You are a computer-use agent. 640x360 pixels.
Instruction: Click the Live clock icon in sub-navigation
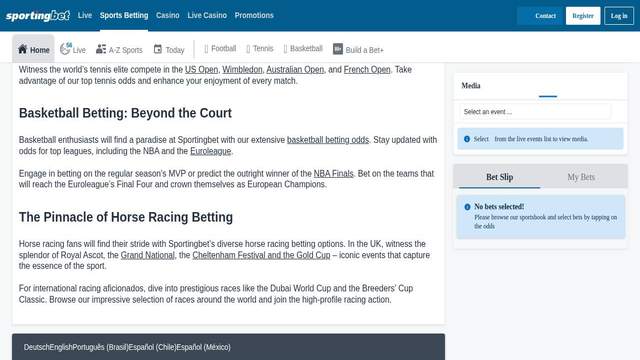click(65, 49)
